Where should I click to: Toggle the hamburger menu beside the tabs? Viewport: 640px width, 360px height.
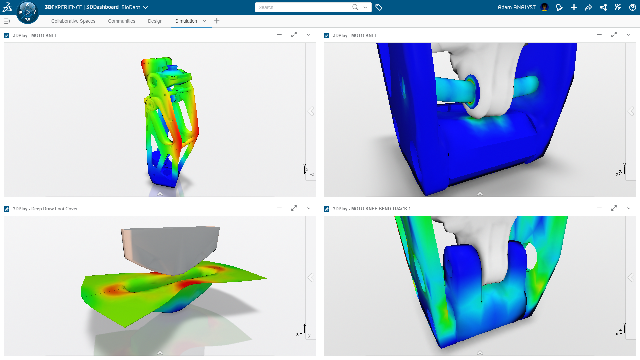point(7,21)
